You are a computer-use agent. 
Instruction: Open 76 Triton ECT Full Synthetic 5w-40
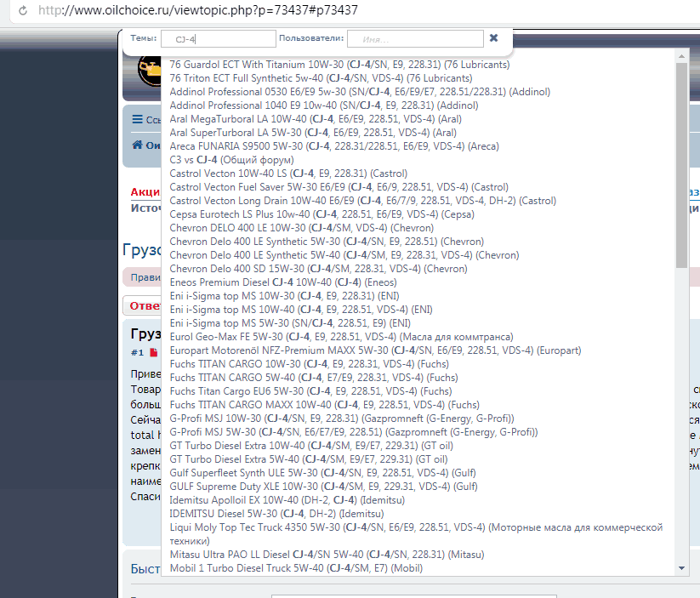pyautogui.click(x=321, y=78)
